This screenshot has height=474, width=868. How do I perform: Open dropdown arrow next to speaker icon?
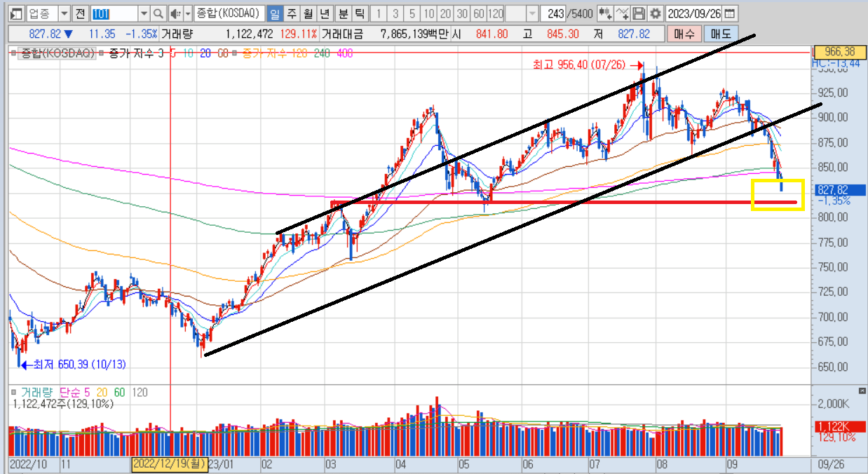click(187, 13)
